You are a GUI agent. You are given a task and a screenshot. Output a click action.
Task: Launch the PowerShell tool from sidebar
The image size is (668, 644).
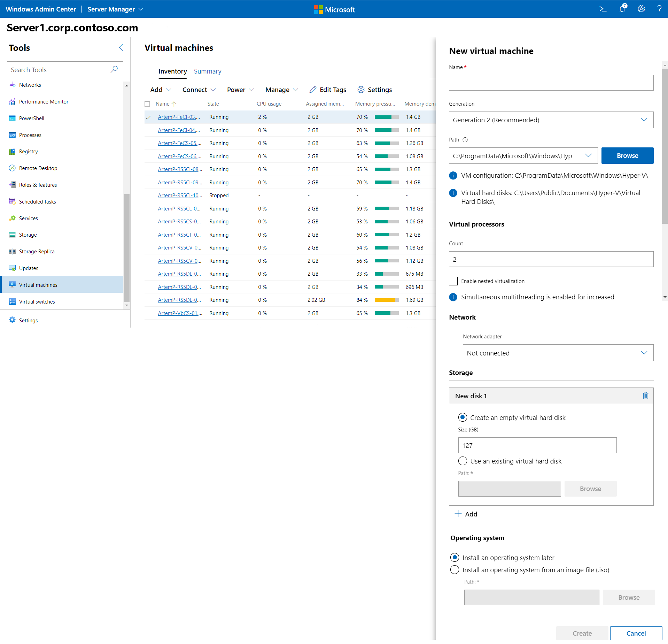pos(31,118)
